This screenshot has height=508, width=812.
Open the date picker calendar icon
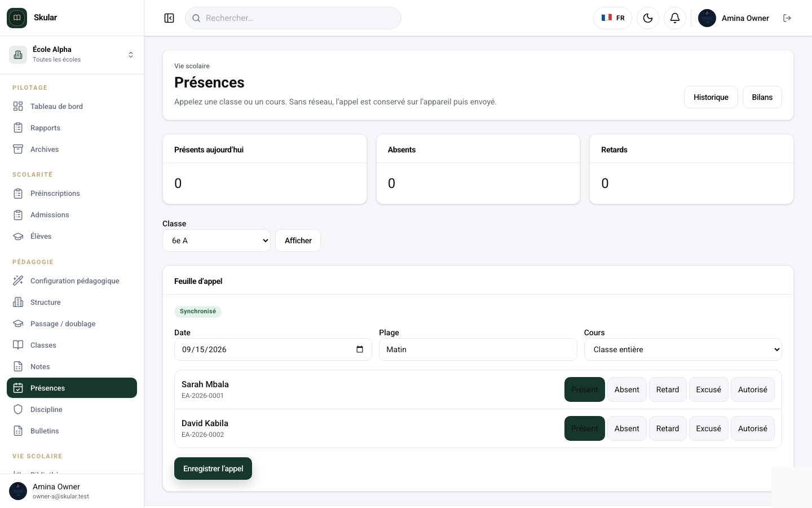360,349
